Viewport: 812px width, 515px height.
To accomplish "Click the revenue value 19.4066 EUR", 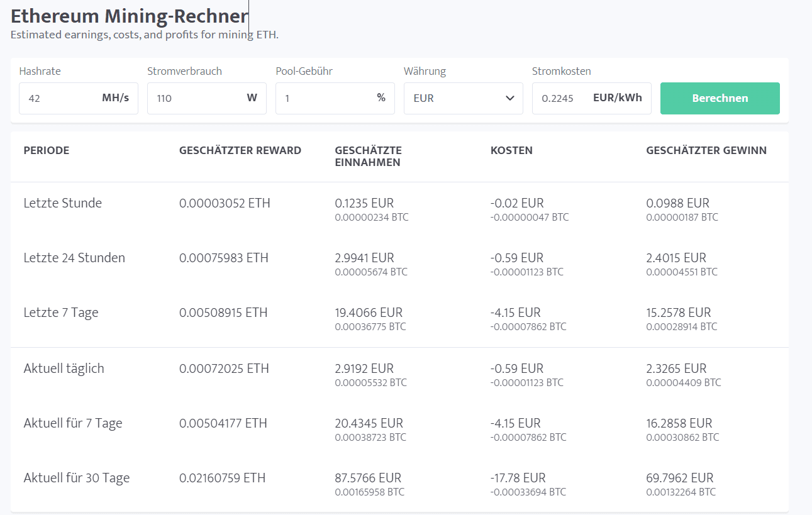I will point(369,313).
